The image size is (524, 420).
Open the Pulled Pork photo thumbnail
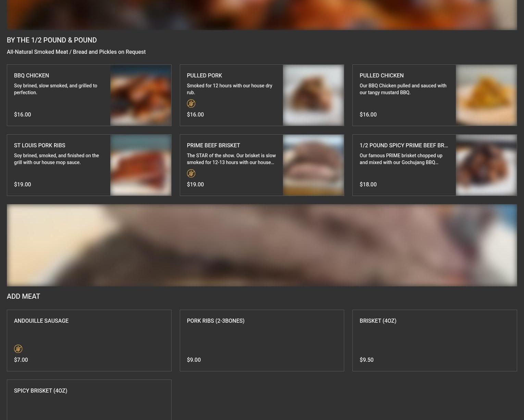[313, 95]
